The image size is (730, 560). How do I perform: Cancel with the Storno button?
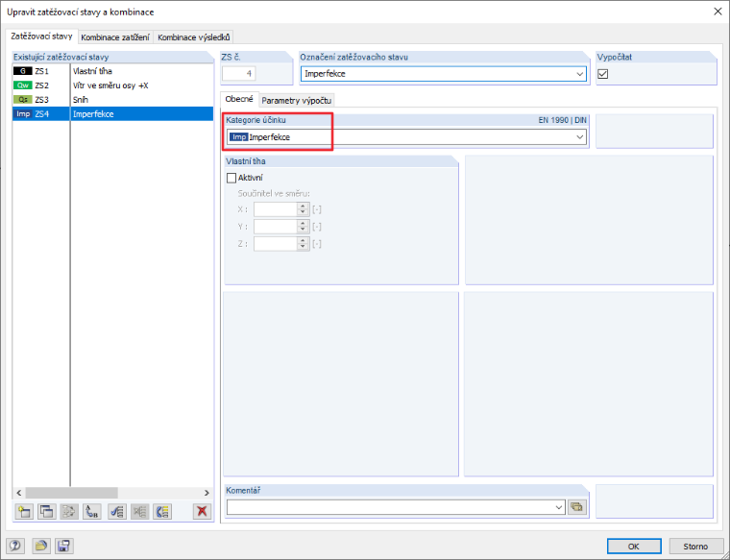[695, 546]
